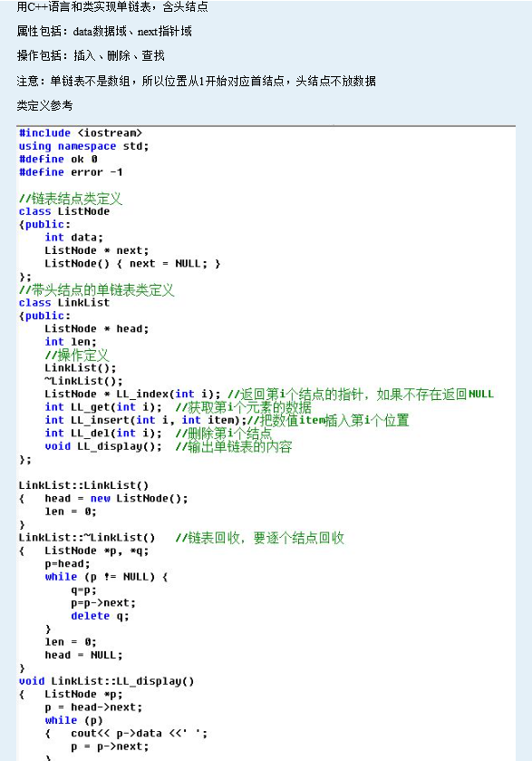Click the line '#include <iostream>'
This screenshot has width=532, height=761.
(80, 133)
